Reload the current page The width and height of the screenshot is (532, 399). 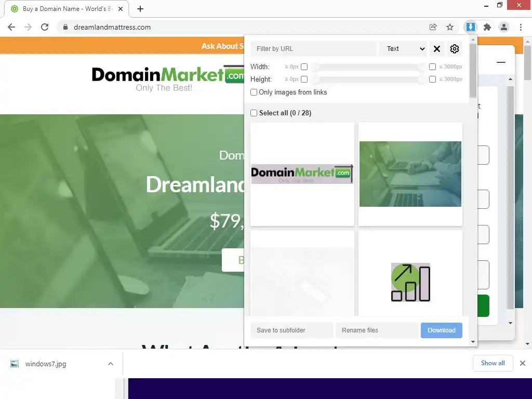point(45,27)
